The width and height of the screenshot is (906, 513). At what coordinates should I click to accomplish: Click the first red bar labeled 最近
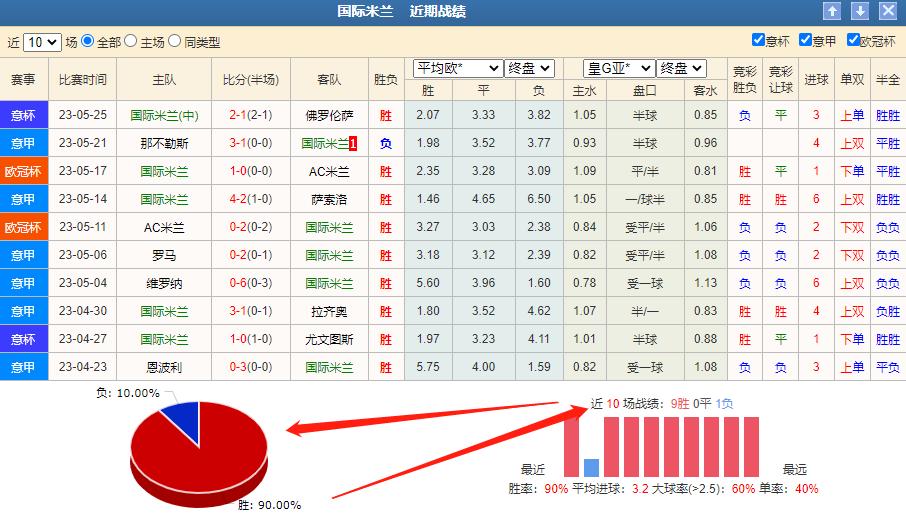point(571,447)
